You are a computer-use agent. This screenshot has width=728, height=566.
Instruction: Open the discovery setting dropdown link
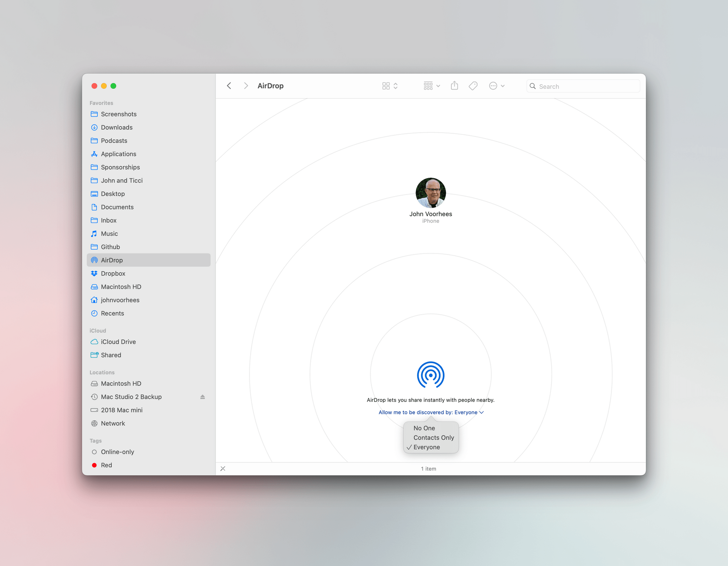[431, 412]
